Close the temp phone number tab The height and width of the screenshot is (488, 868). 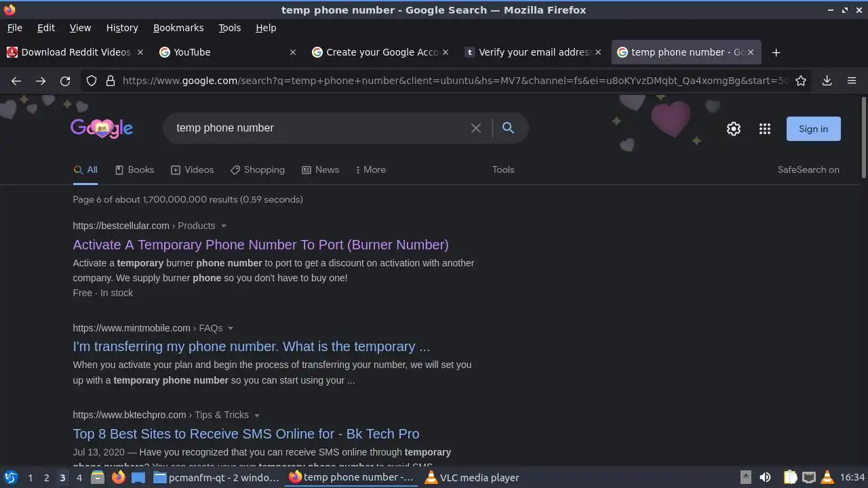751,52
